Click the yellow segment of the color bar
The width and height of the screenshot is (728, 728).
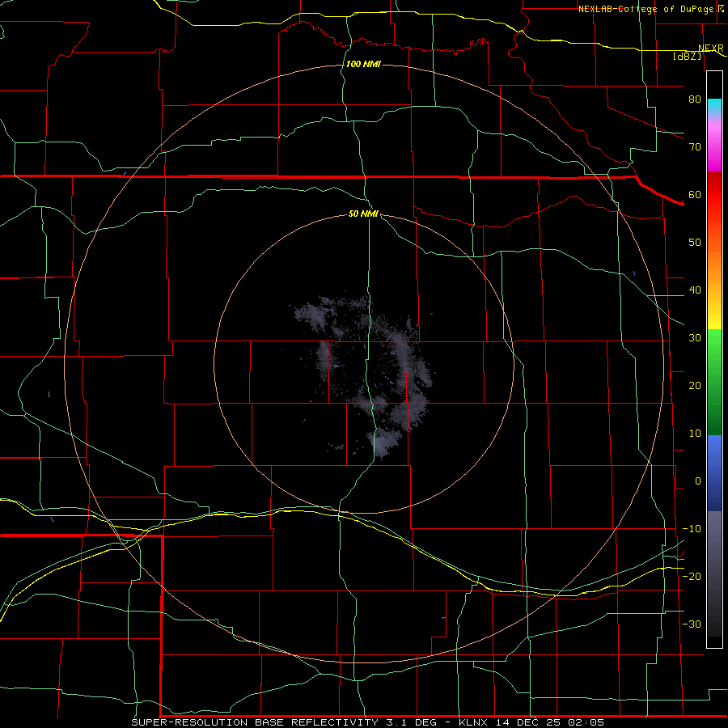tap(714, 315)
